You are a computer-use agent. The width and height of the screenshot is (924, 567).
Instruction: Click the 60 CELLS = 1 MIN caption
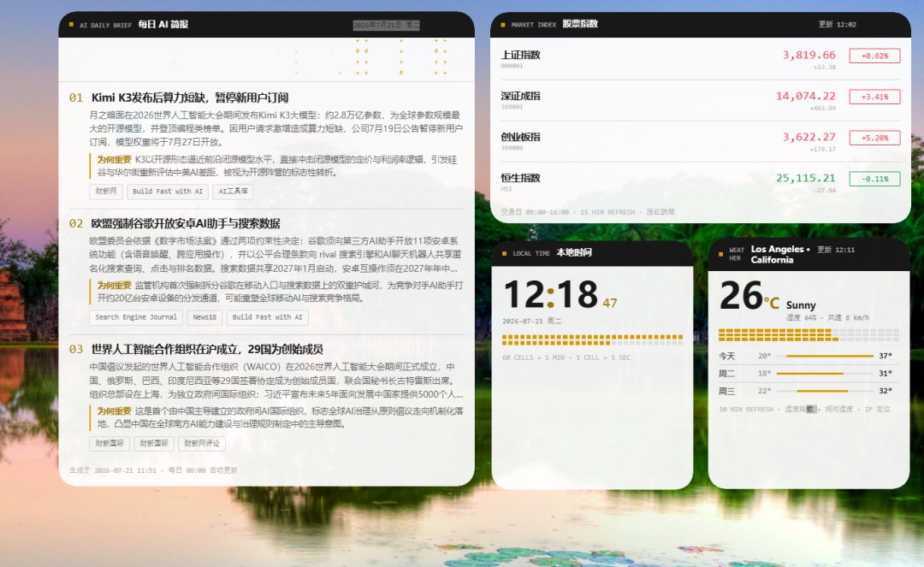click(x=566, y=357)
